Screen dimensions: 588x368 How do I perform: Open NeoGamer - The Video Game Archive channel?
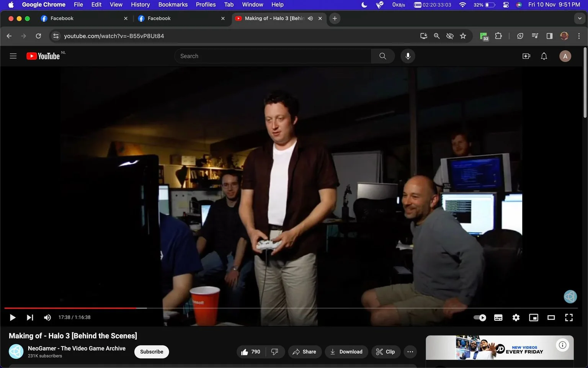coord(77,348)
